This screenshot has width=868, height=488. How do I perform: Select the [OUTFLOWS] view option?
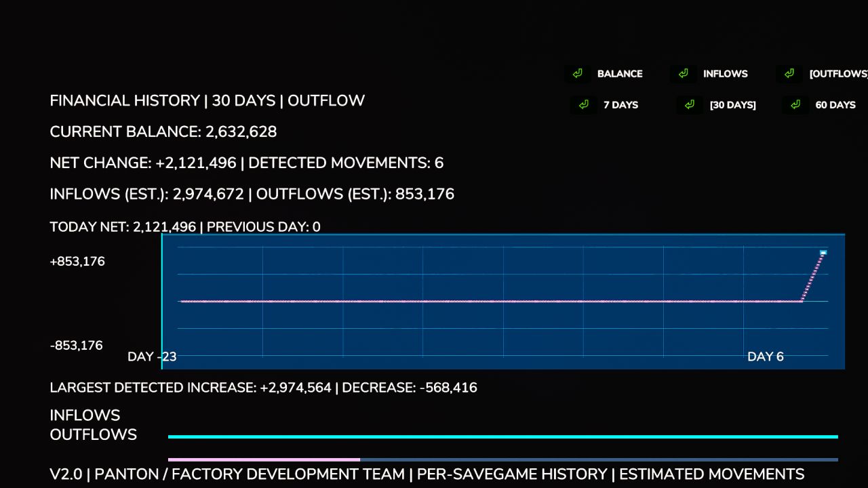click(838, 74)
